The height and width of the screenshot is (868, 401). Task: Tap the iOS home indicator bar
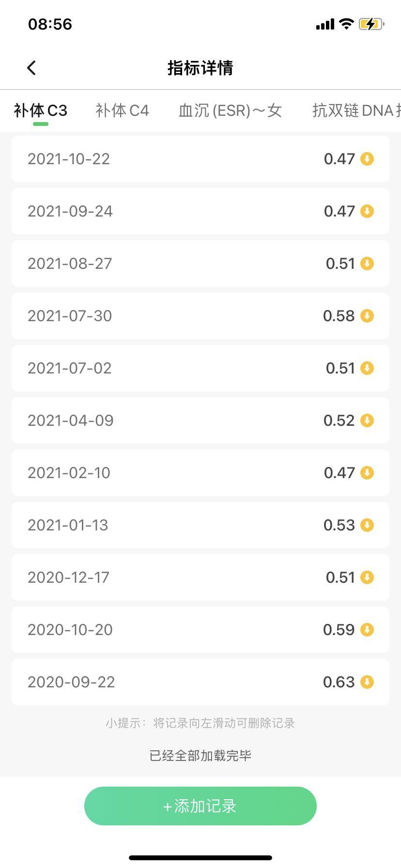pyautogui.click(x=200, y=858)
